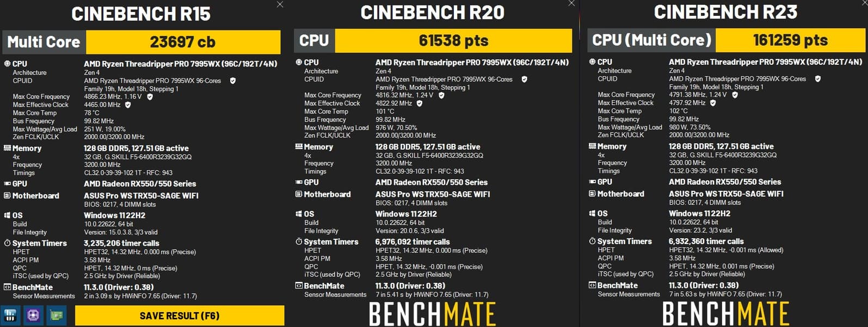Screen dimensions: 868x327
Task: Click the Windows OS icon in R23 panel
Action: [592, 213]
